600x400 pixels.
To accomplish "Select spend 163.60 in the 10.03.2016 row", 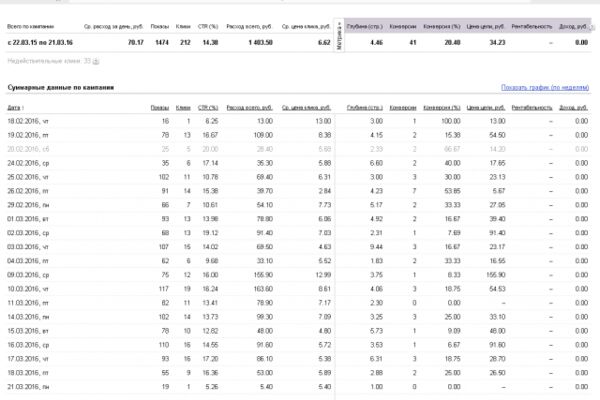I will pyautogui.click(x=263, y=289).
